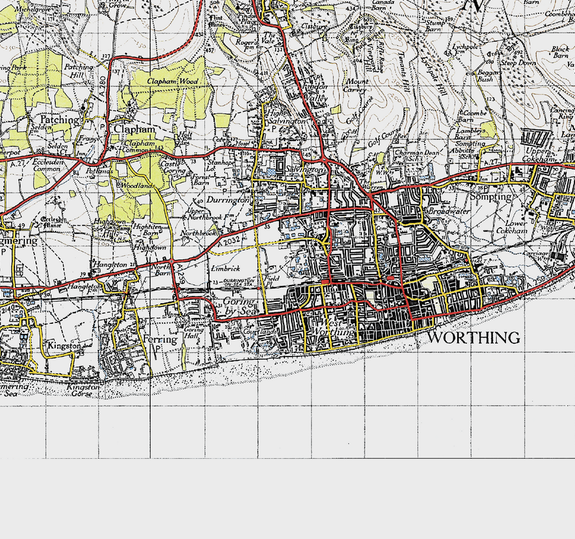Click the Stump Barn label
The image size is (575, 539).
click(435, 26)
